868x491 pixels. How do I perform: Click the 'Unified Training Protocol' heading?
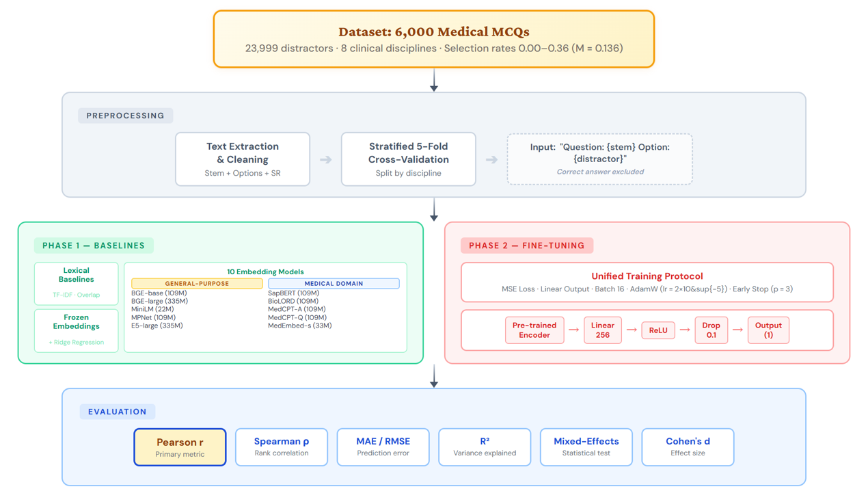click(647, 276)
